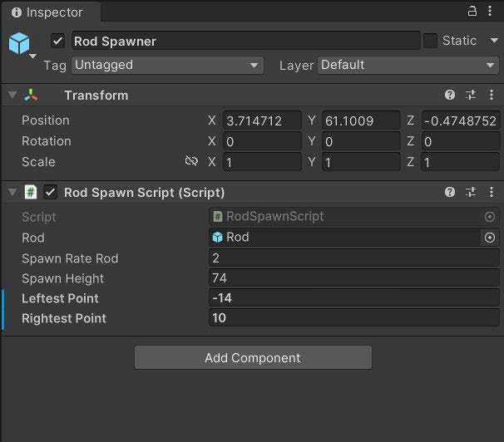Click the Inspector lock icon
Viewport: 504px width, 442px height.
pos(472,12)
